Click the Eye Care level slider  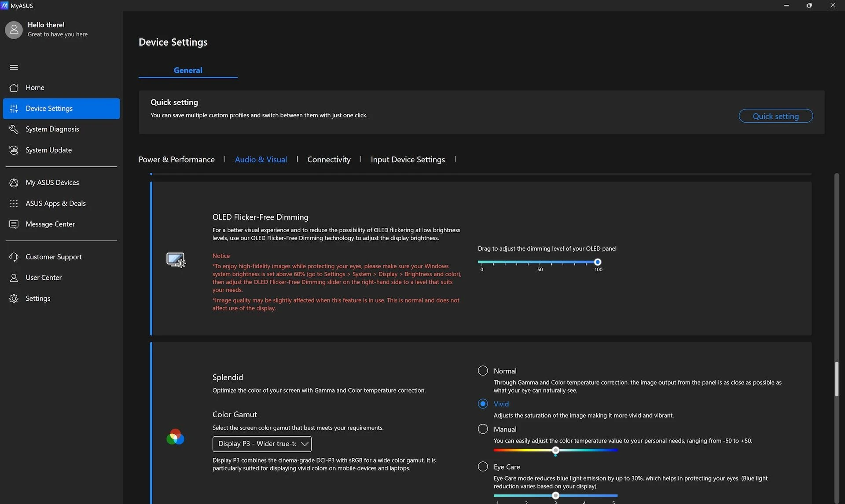coord(555,496)
